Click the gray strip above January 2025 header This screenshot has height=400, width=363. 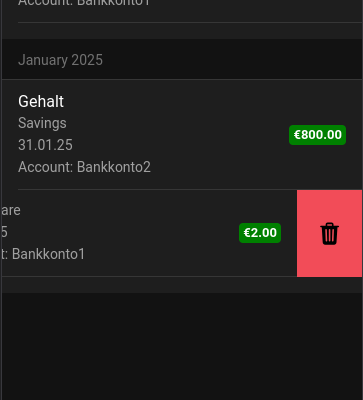click(182, 31)
